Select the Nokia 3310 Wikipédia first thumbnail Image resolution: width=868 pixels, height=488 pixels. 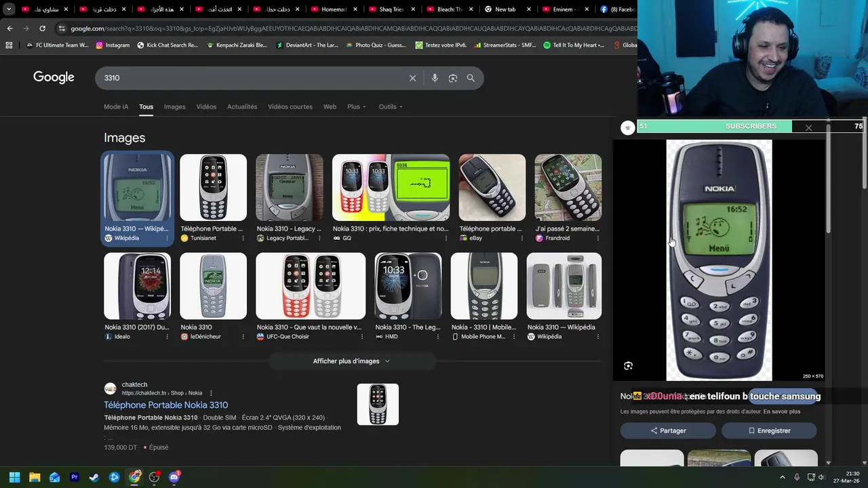click(x=138, y=188)
